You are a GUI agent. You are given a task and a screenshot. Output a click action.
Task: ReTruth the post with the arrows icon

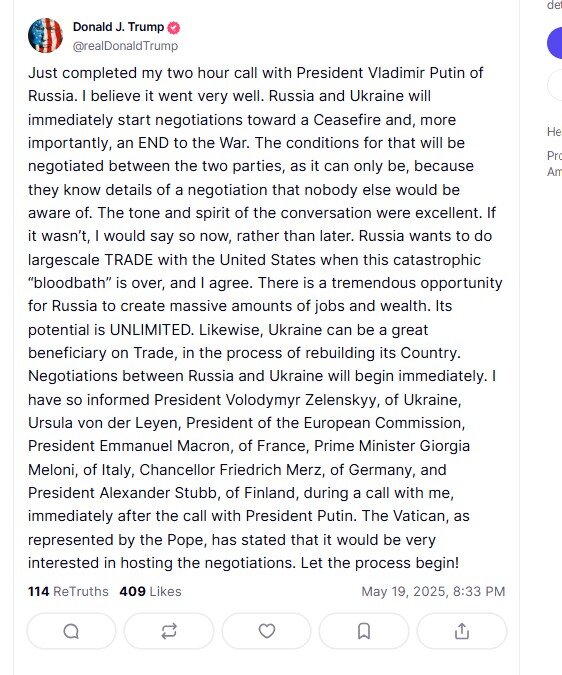pyautogui.click(x=169, y=631)
